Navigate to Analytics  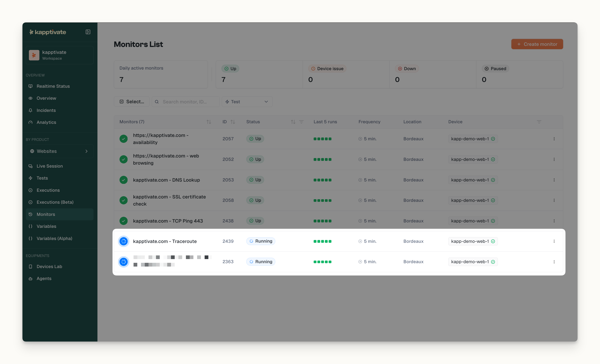[x=59, y=122]
